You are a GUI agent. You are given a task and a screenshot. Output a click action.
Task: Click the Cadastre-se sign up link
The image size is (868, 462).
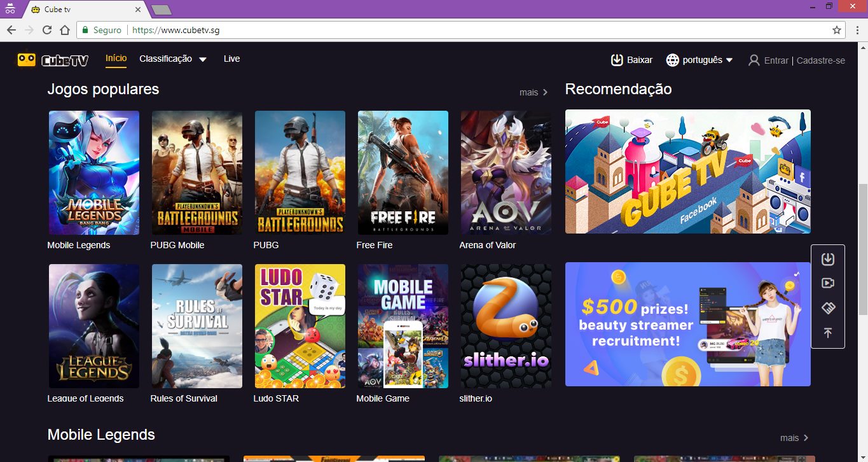[821, 60]
